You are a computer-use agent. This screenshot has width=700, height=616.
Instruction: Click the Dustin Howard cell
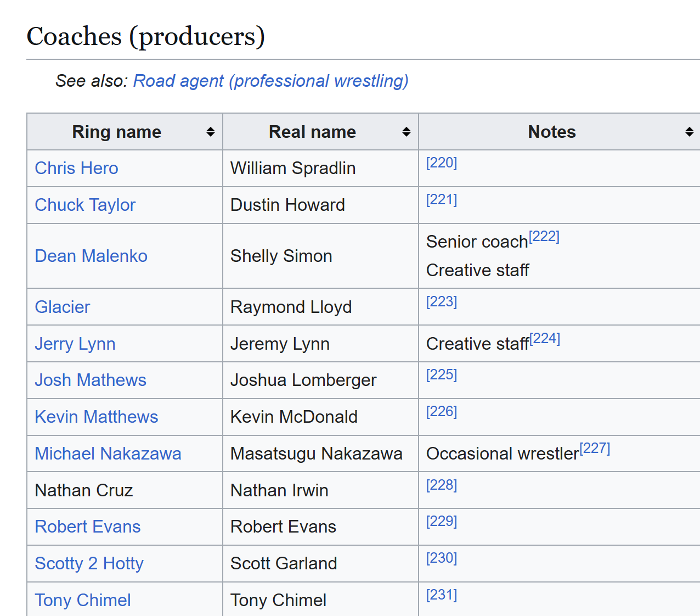tap(320, 205)
